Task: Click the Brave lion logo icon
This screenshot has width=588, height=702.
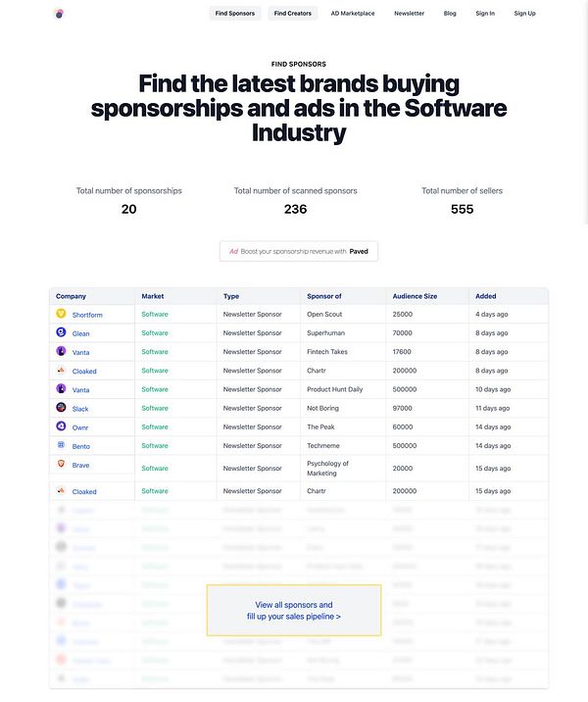Action: coord(61,465)
